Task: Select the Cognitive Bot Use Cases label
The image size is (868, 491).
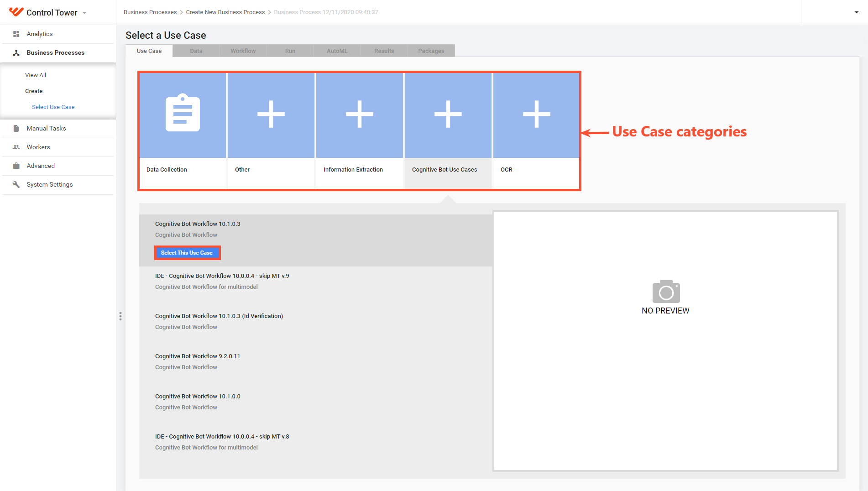Action: (x=444, y=169)
